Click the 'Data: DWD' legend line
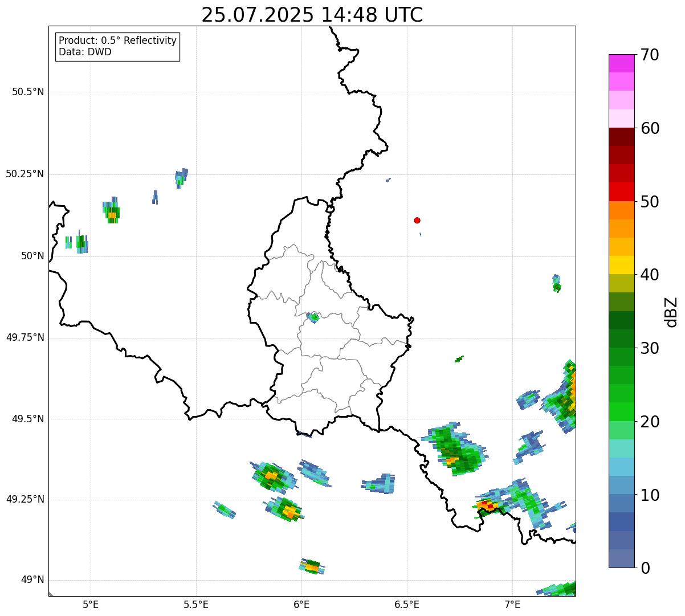Viewport: 685px width, 616px height. [x=85, y=52]
